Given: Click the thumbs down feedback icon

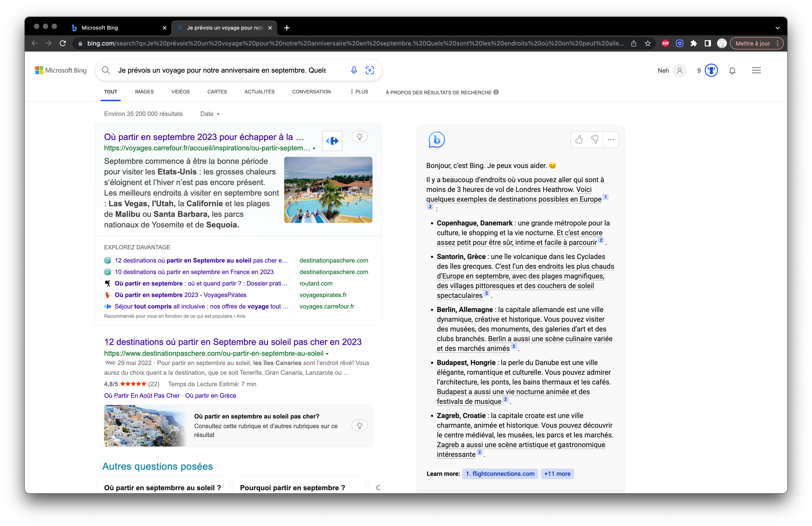Looking at the screenshot, I should coord(595,140).
